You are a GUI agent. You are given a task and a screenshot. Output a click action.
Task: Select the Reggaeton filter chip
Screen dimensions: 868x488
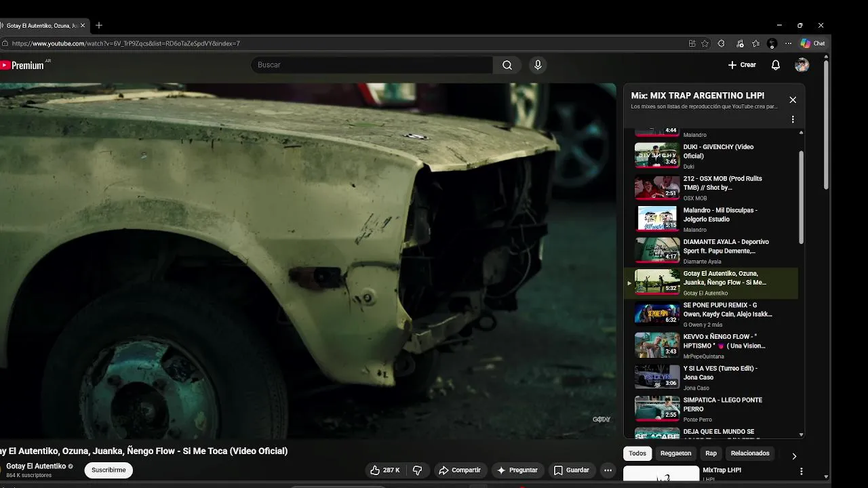click(676, 453)
